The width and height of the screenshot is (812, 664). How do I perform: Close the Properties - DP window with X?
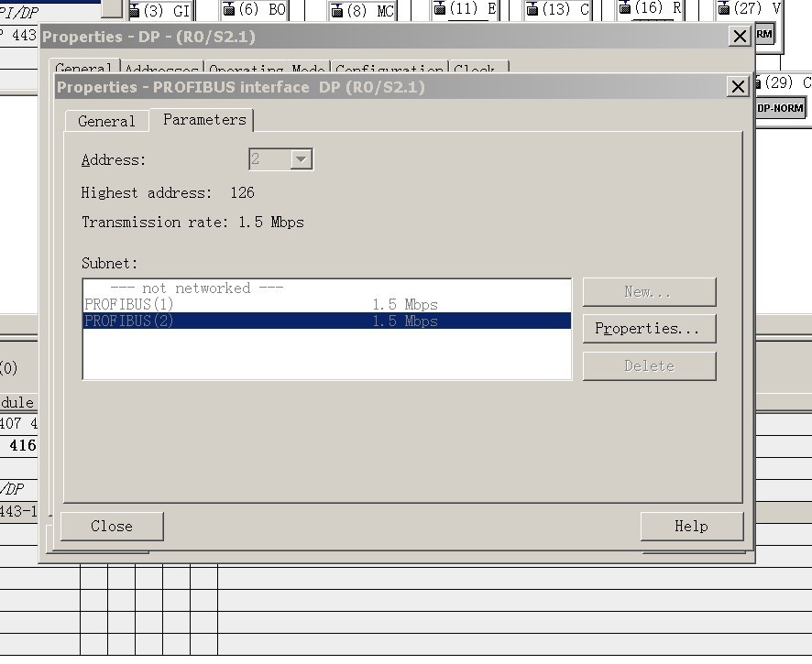click(739, 37)
